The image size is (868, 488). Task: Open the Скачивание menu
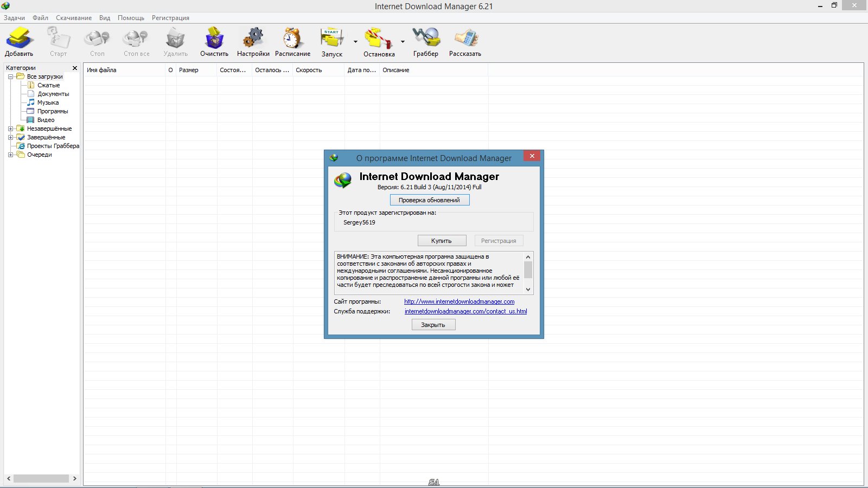click(74, 18)
